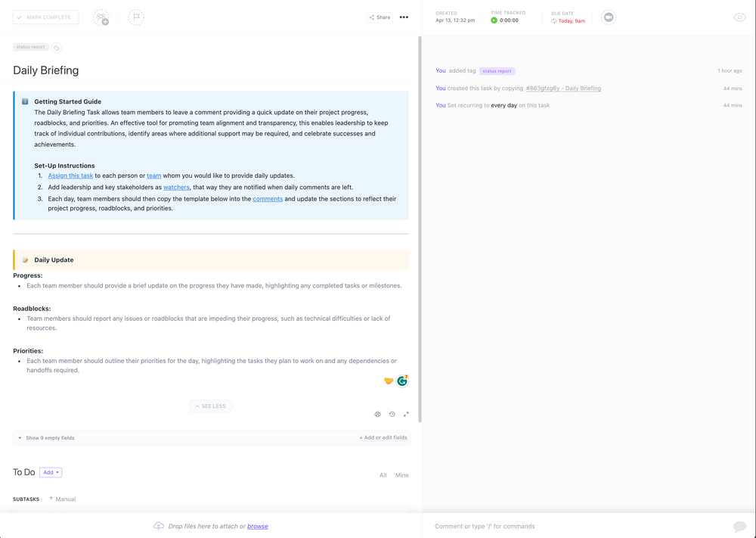Switch subtasks filter to Mine
756x538 pixels.
(402, 475)
